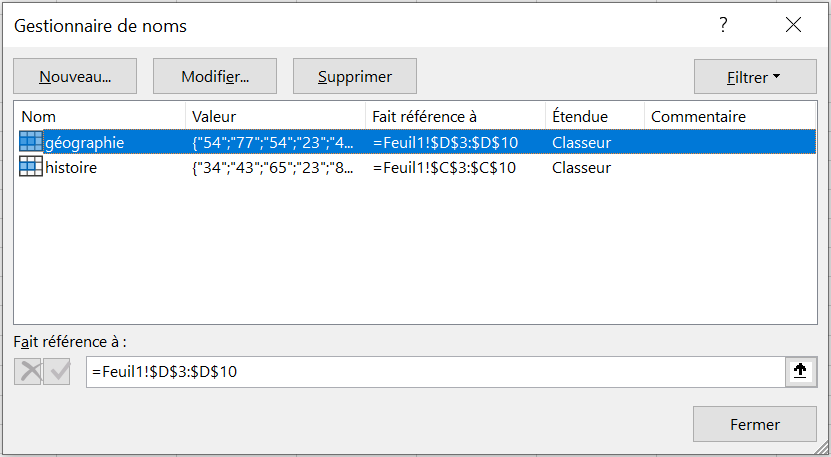Click into the Fait référence à input field

tap(436, 372)
